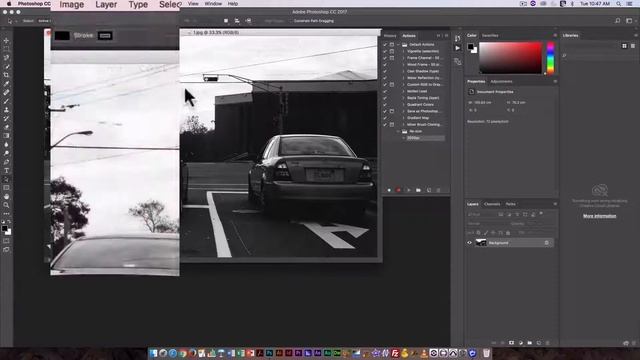The image size is (640, 360).
Task: Select the Zoom tool
Action: pos(6,205)
